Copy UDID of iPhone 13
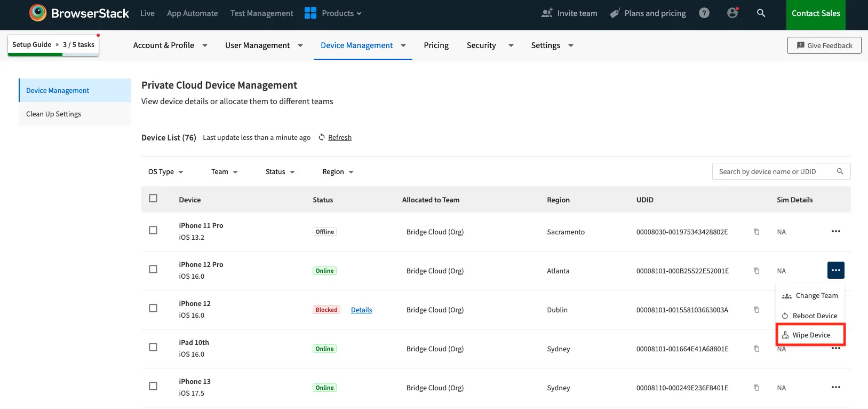Viewport: 868px width, 409px height. click(756, 388)
